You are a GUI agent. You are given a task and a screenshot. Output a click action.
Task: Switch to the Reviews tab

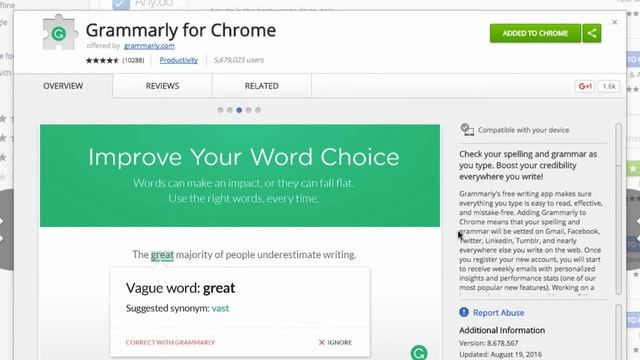coord(162,86)
